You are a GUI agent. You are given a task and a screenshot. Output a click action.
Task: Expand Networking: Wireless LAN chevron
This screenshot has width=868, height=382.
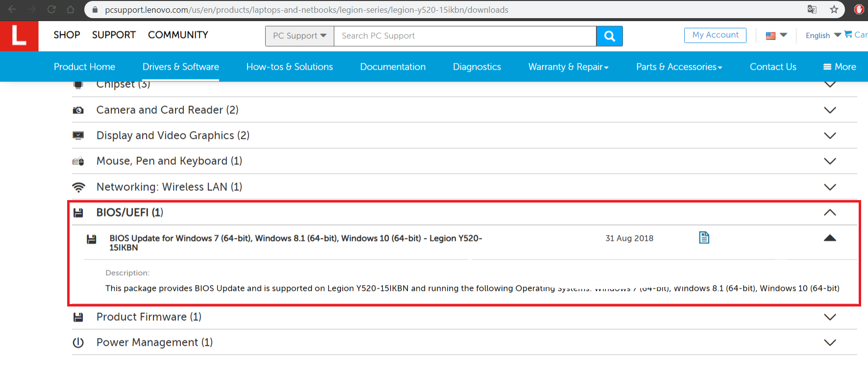(830, 187)
